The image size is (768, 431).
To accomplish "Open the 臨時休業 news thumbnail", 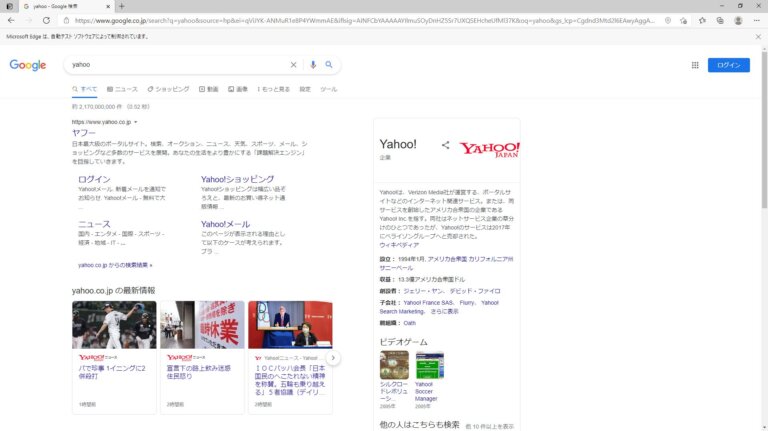I will [202, 325].
